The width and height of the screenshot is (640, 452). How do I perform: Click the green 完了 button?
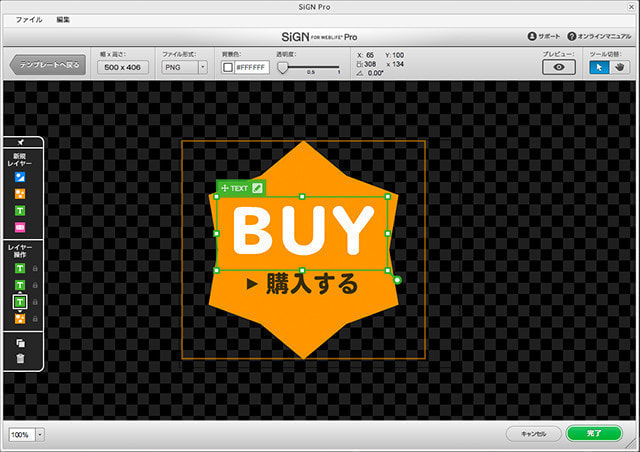click(x=593, y=434)
